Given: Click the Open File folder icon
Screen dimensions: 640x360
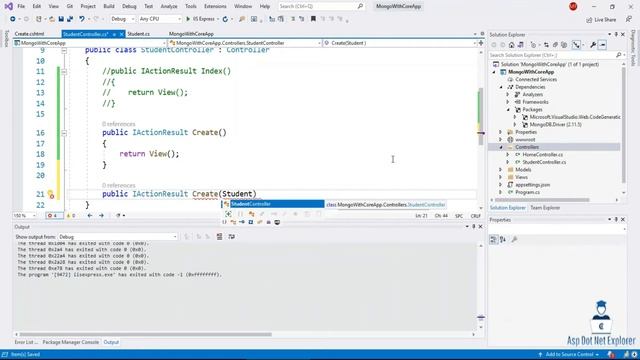Looking at the screenshot, I should pos(52,19).
